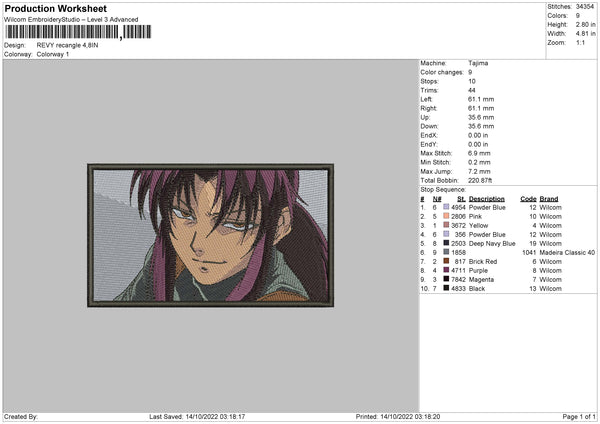Screen dimensions: 600x424
Task: Click the Machine value Tajima
Action: (478, 63)
